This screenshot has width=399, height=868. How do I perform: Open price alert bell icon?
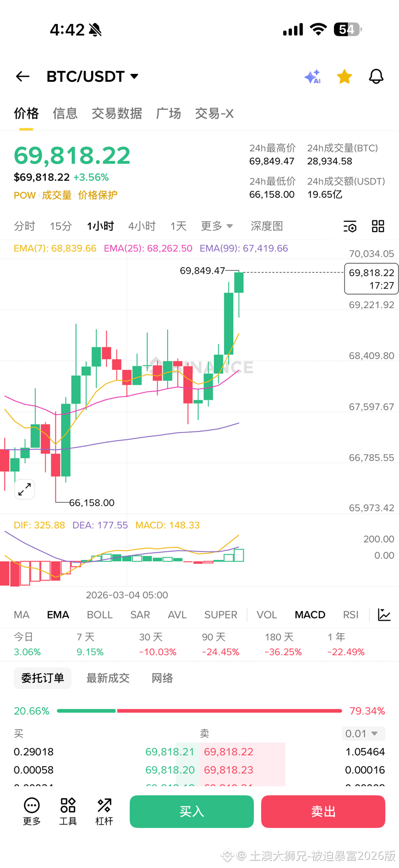coord(376,77)
